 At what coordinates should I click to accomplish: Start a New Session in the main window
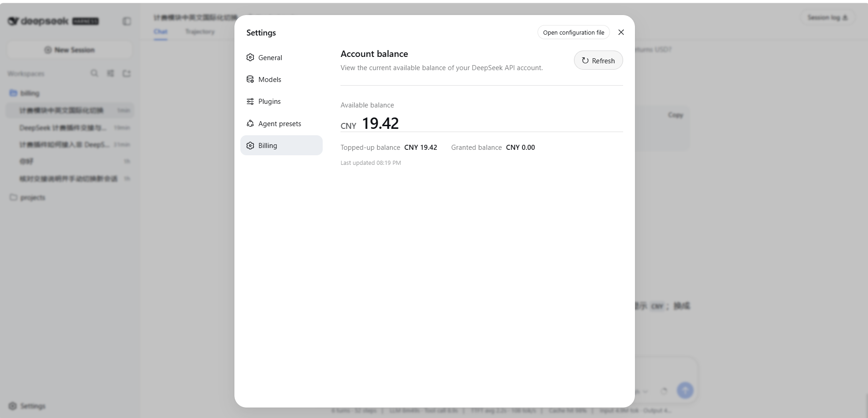70,50
